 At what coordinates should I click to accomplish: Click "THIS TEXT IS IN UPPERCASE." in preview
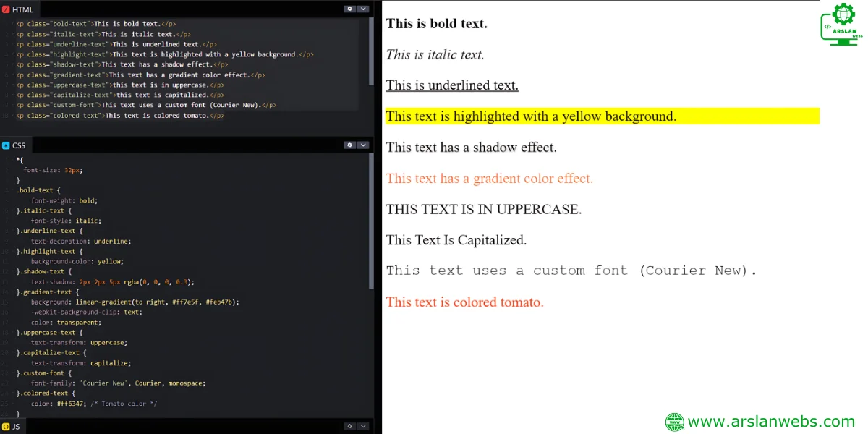484,210
